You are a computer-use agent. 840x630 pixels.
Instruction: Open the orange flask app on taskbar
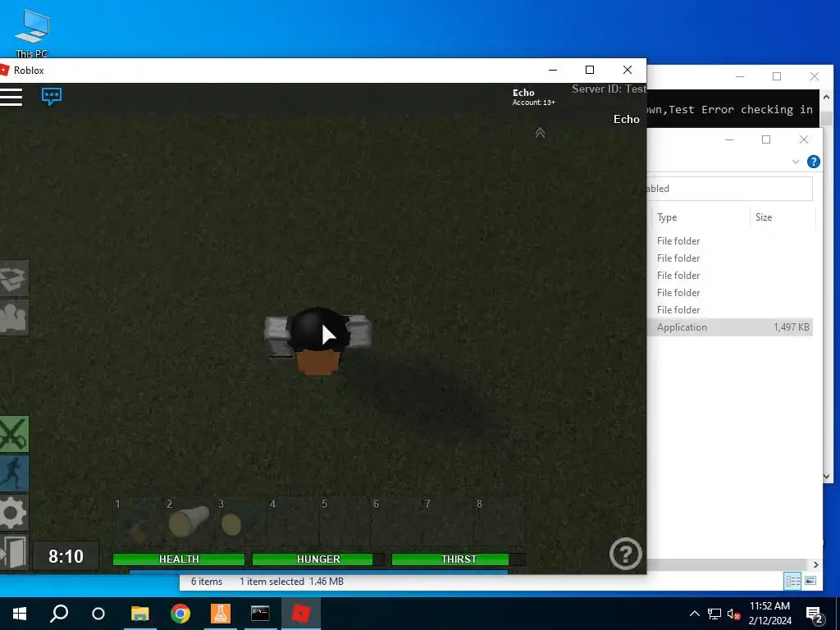pyautogui.click(x=221, y=614)
